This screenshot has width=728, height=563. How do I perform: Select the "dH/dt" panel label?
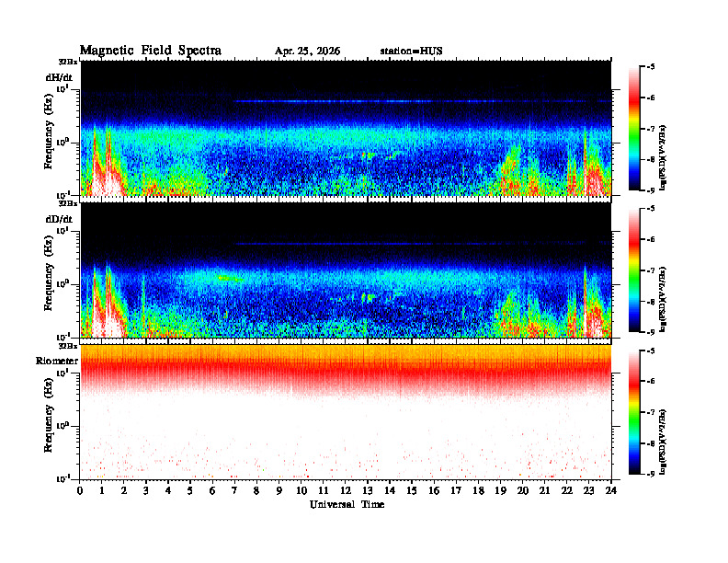pyautogui.click(x=59, y=77)
